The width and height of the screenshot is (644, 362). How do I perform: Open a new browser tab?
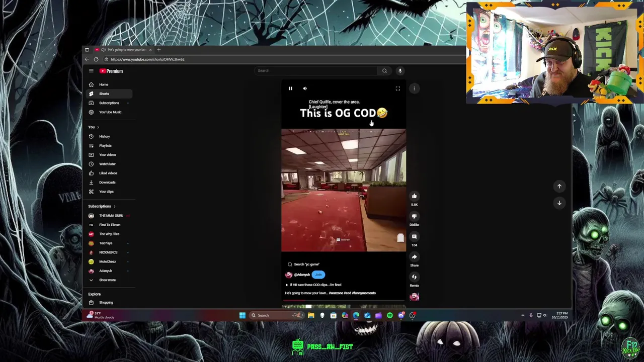coord(158,50)
